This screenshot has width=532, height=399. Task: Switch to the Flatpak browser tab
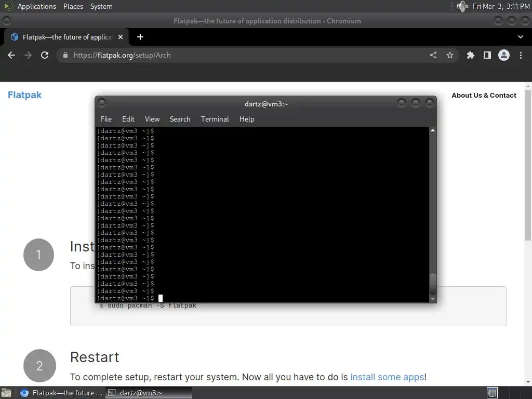(66, 37)
